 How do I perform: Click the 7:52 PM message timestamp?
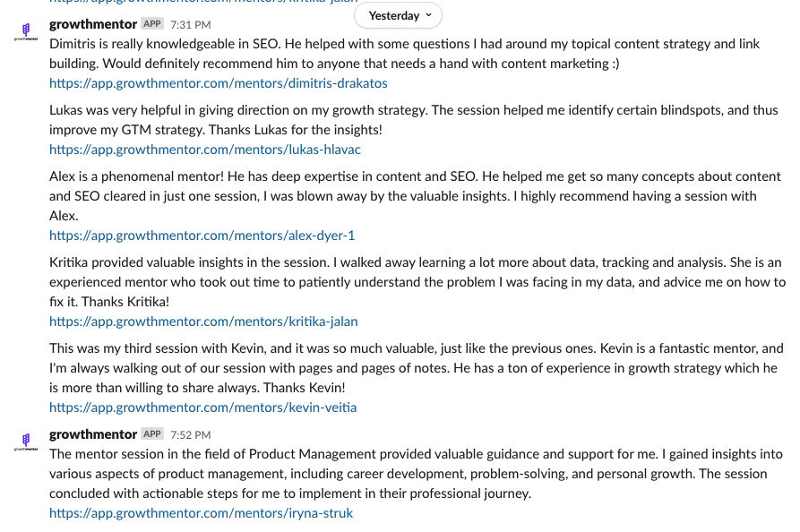pyautogui.click(x=190, y=434)
